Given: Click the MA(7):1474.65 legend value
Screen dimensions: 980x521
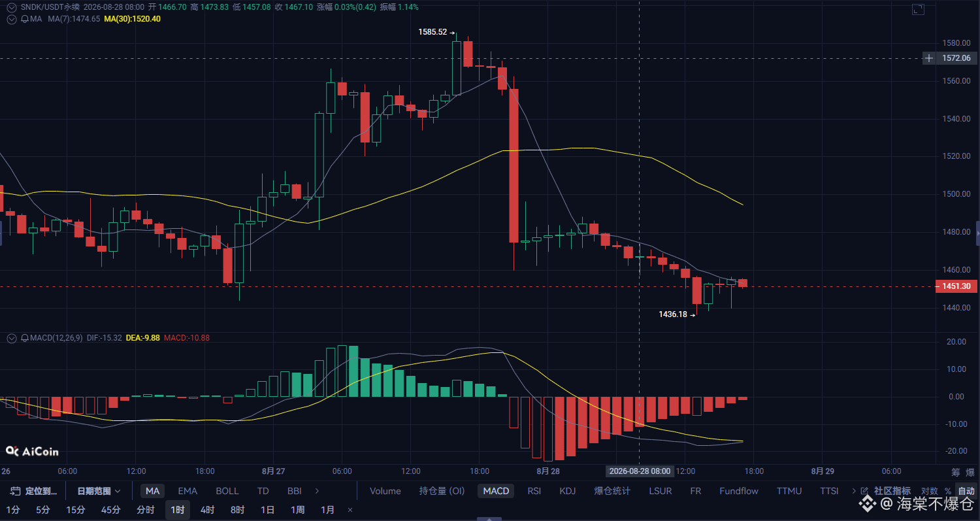Looking at the screenshot, I should [74, 19].
